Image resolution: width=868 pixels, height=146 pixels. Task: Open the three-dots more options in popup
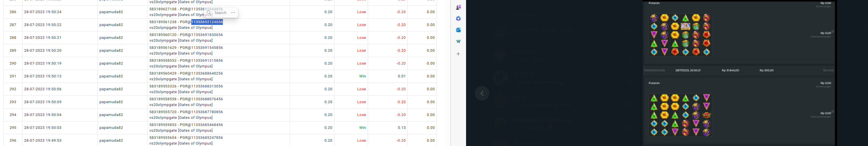click(233, 13)
